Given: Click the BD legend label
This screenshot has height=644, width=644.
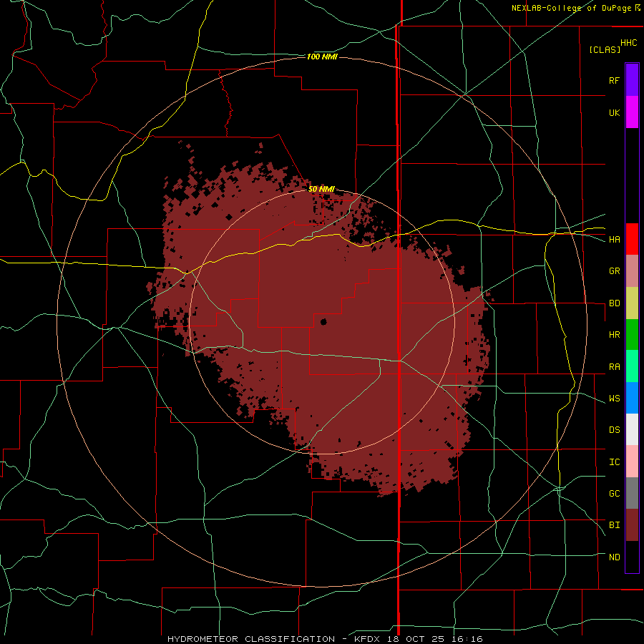Looking at the screenshot, I should (614, 303).
